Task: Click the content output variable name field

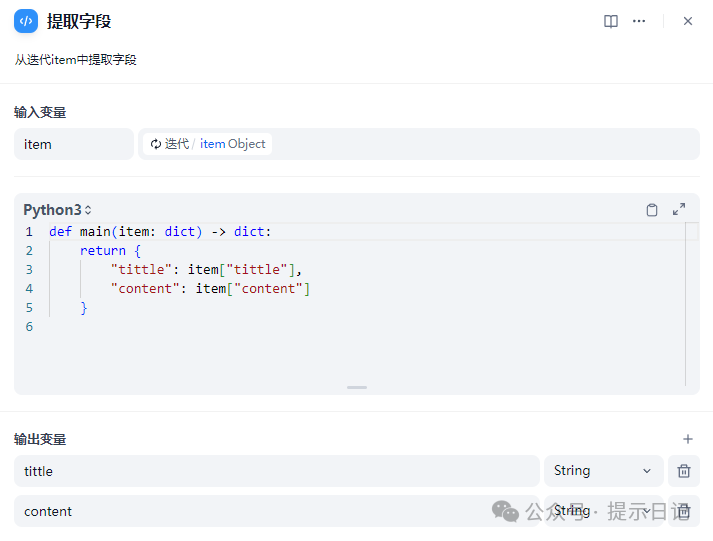Action: point(276,511)
